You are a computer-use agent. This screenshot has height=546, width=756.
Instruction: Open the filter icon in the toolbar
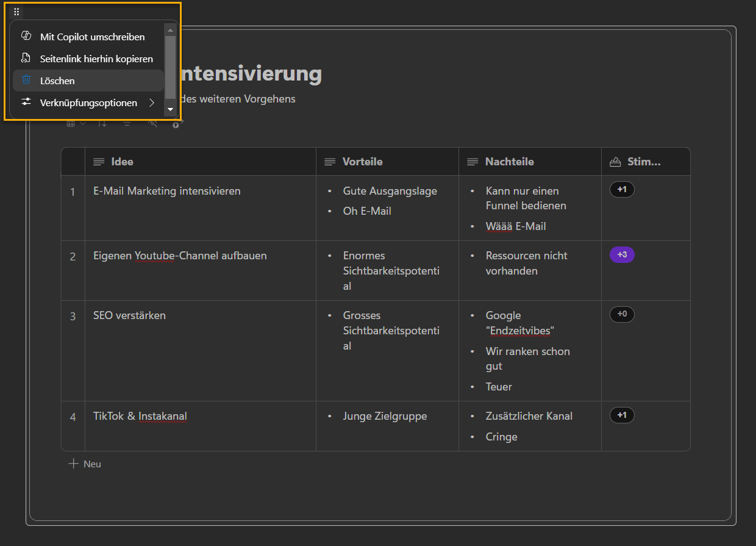[127, 124]
